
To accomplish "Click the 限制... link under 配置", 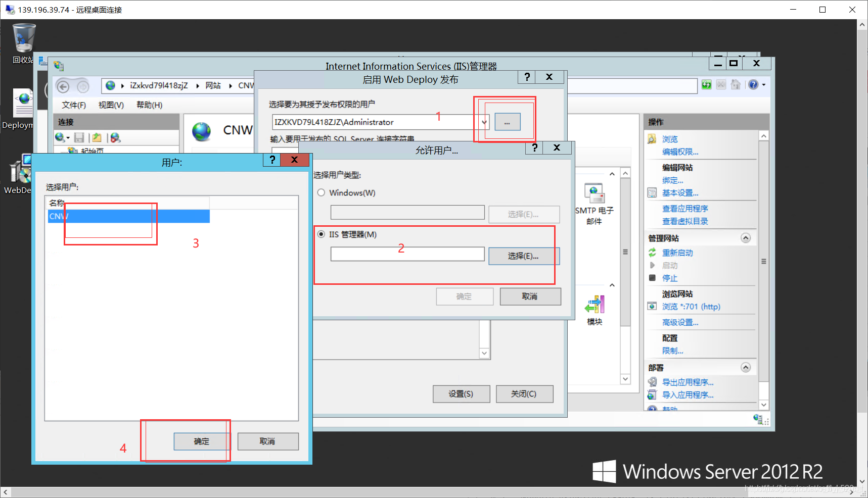I will (673, 351).
